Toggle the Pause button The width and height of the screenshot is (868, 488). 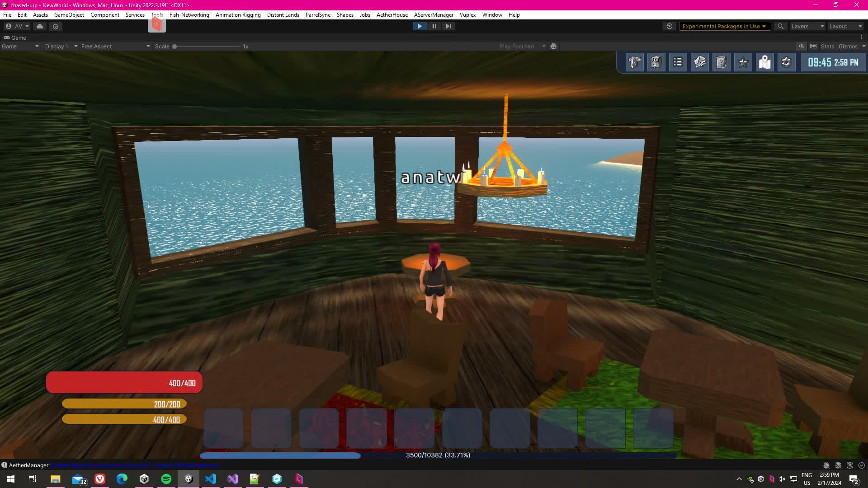pos(434,26)
